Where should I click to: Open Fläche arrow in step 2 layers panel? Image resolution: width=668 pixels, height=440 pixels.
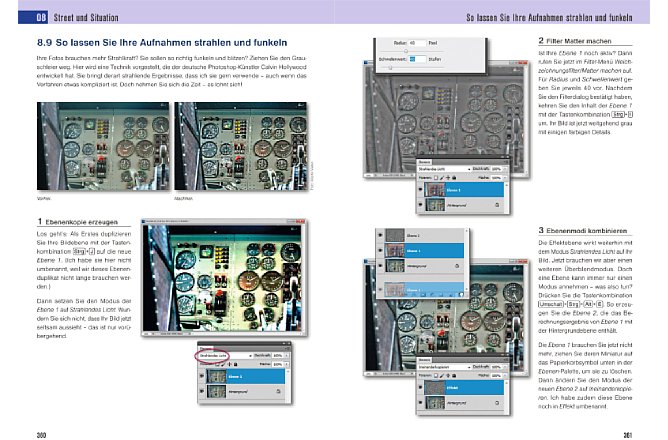pyautogui.click(x=505, y=178)
